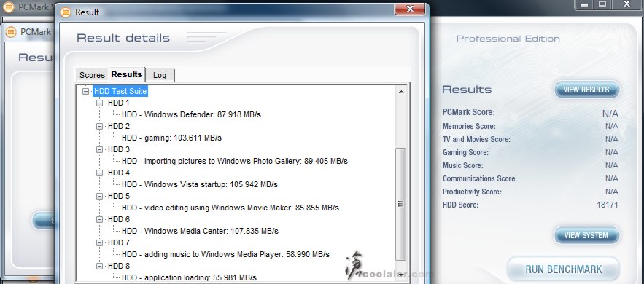The height and width of the screenshot is (284, 644).
Task: Select the importing pictures 89.405 MB/s row
Action: (235, 162)
